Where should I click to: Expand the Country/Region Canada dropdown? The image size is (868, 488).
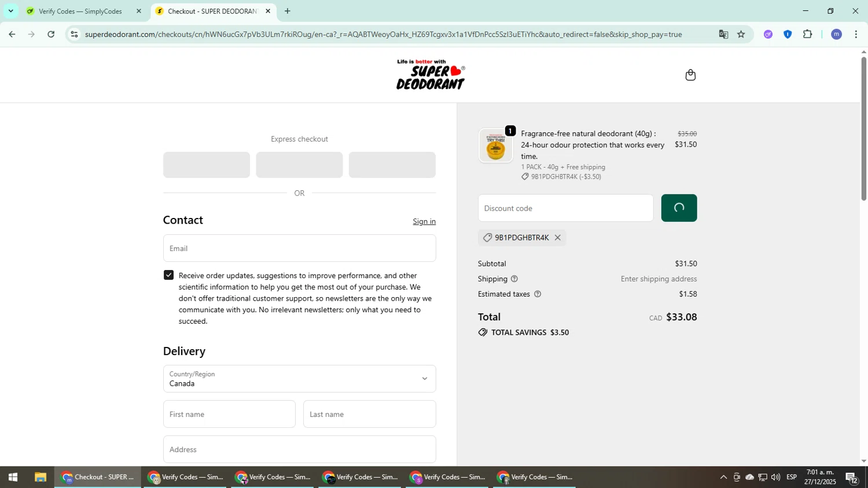(299, 379)
